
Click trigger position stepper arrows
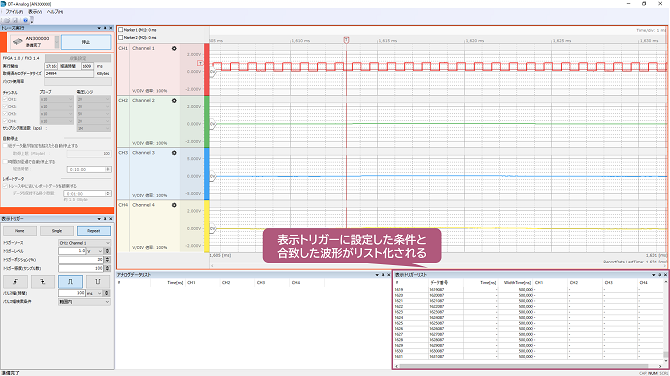tap(107, 260)
